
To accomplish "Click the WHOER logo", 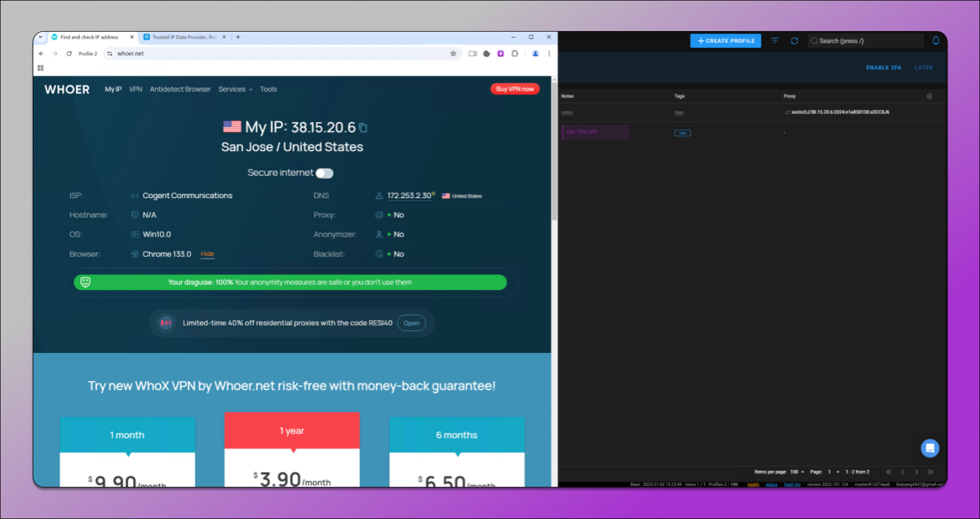I will pyautogui.click(x=67, y=89).
